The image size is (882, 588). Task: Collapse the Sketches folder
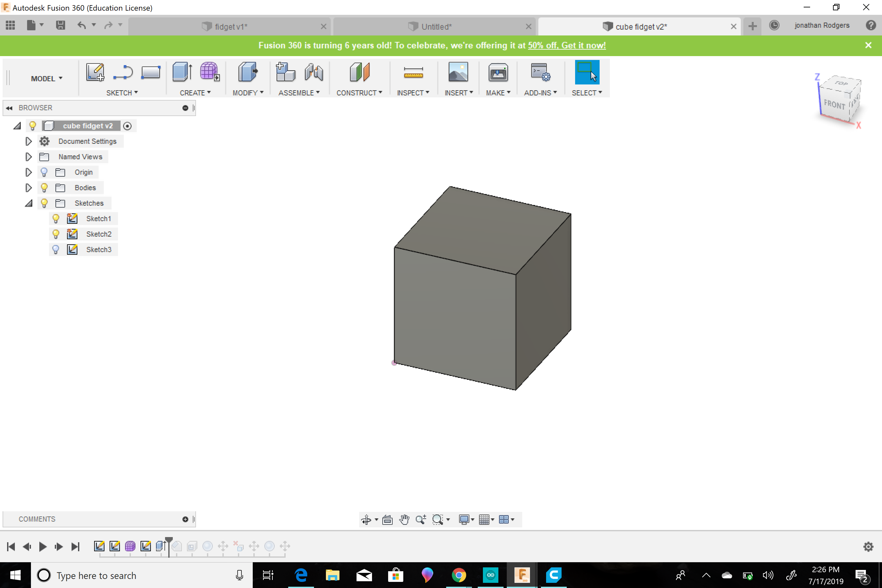(29, 203)
